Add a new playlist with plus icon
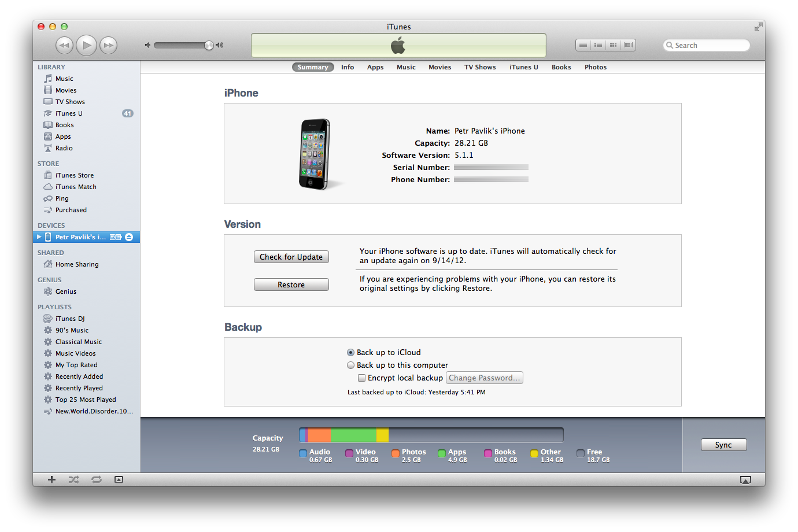 pos(51,479)
